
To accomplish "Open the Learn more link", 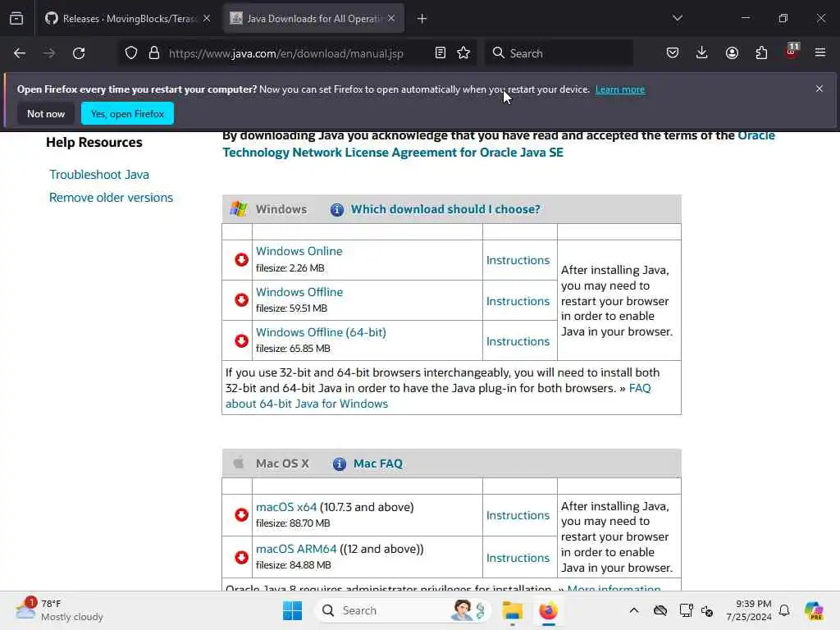I will click(620, 89).
